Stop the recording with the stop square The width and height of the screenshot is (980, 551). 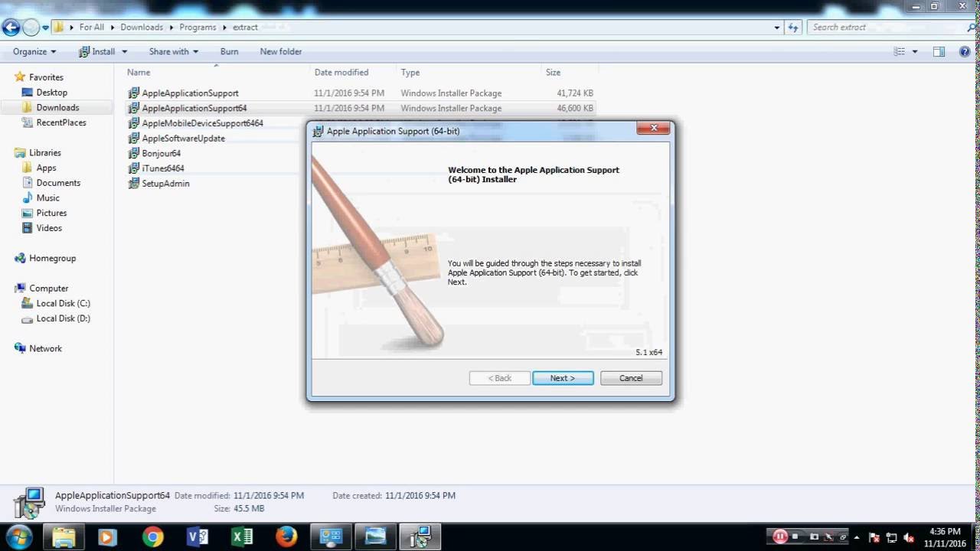click(795, 536)
